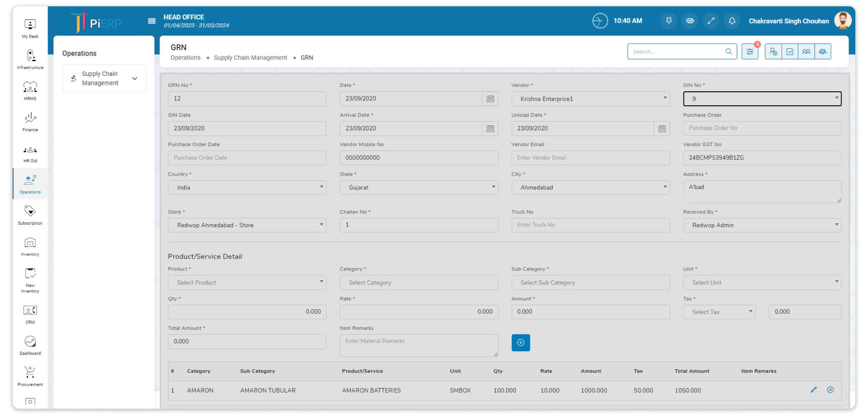
Task: Open calendar for Unload Date
Action: 662,129
